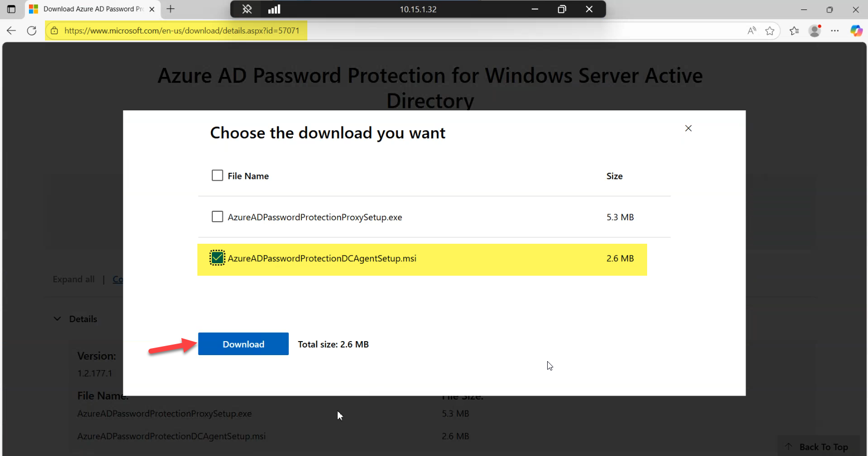Click the Version 1.2.177.1 value
Image resolution: width=868 pixels, height=456 pixels.
tap(95, 373)
